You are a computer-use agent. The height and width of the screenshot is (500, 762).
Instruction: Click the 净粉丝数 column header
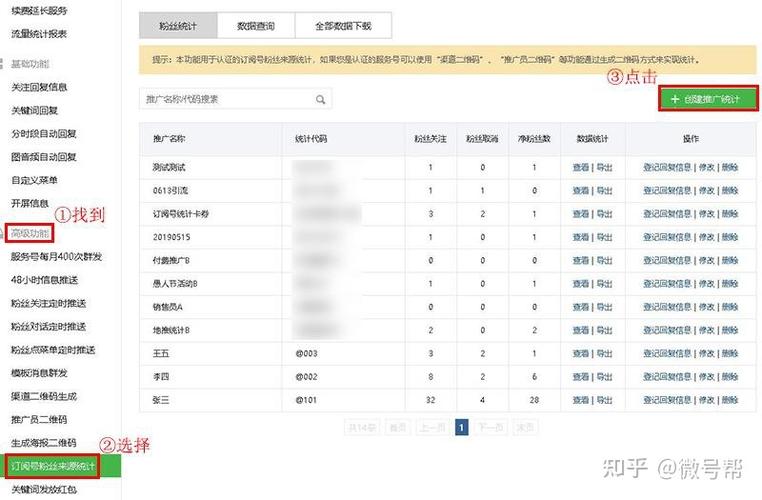534,139
